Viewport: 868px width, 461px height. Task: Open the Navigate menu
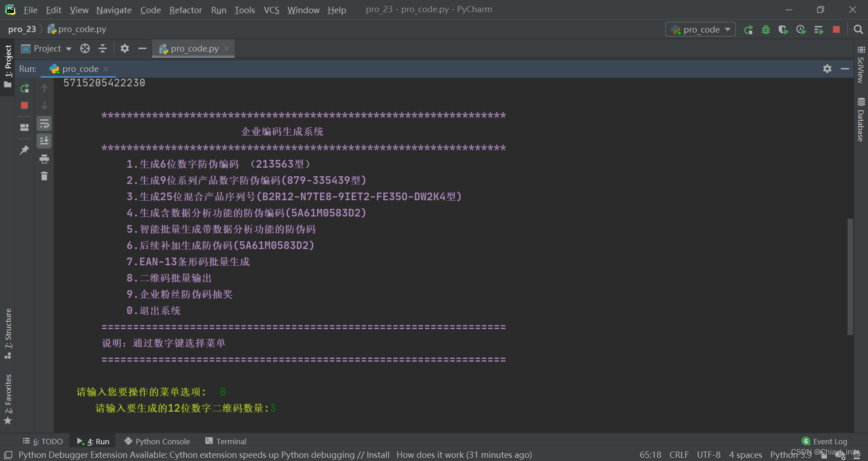point(114,10)
